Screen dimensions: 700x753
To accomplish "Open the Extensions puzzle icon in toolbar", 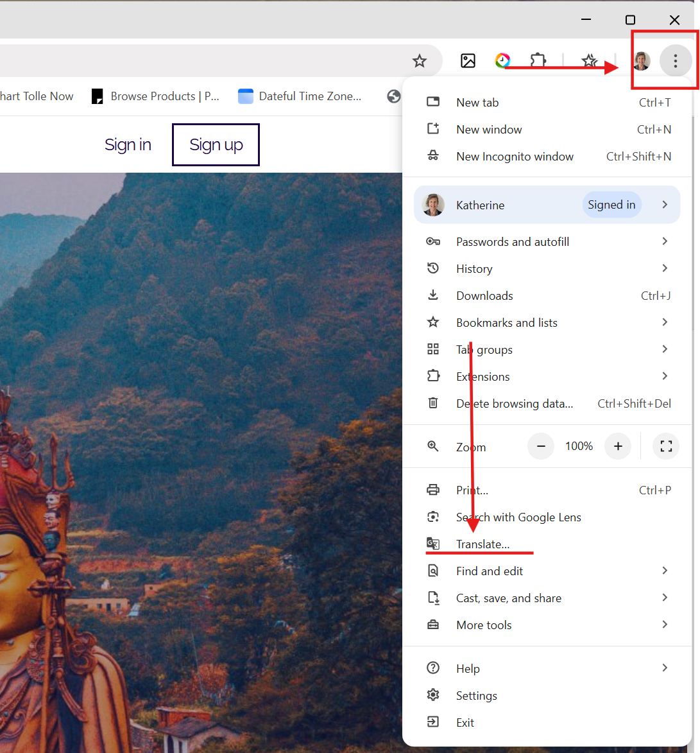I will (538, 61).
